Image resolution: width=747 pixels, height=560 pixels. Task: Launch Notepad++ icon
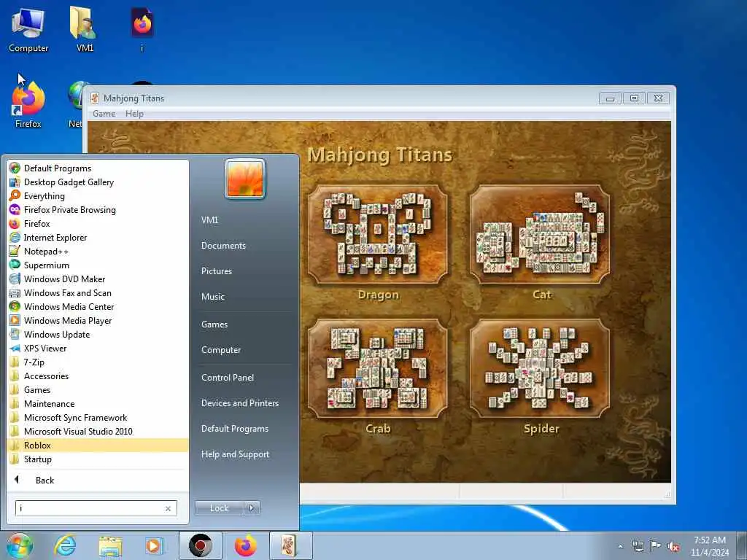15,251
